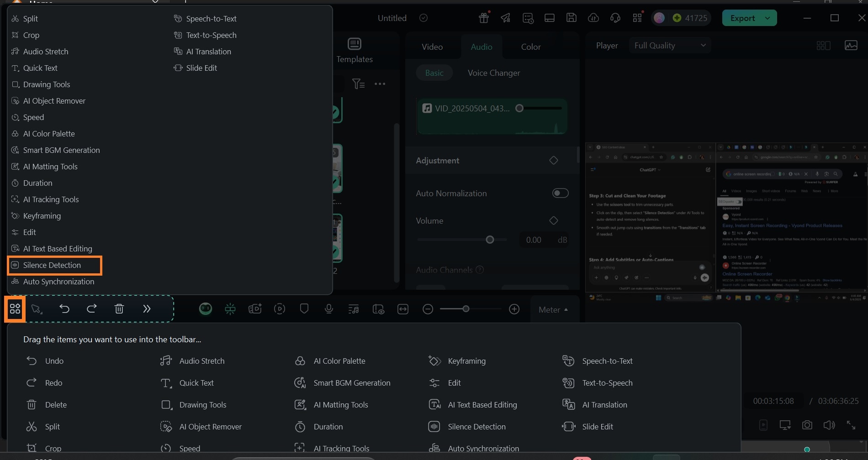Add keyframe for Volume diamond
The image size is (868, 460).
554,220
